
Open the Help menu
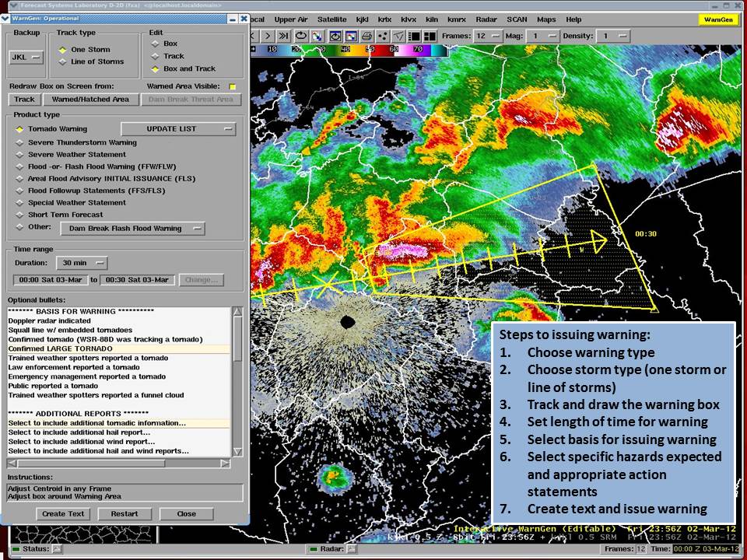tap(573, 19)
